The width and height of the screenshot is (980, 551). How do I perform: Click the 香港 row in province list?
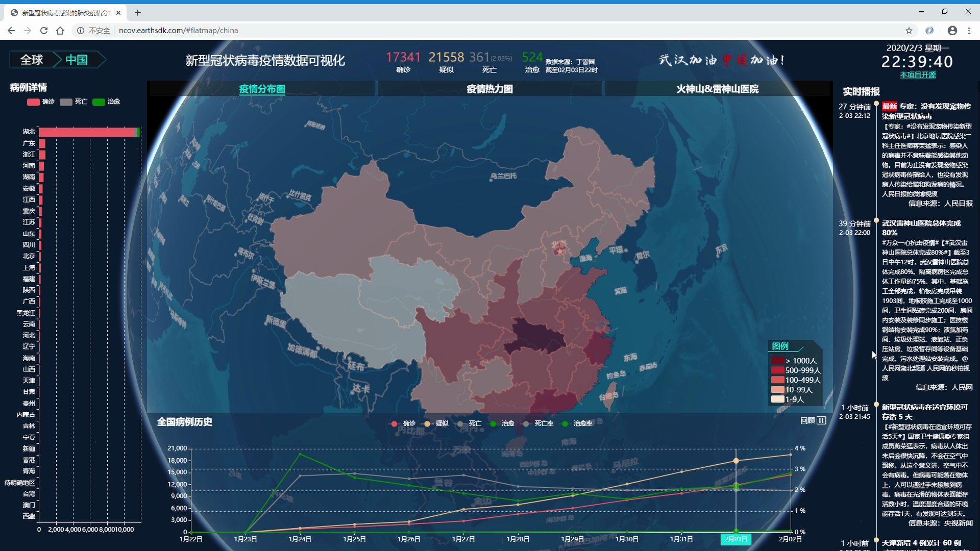coord(29,460)
